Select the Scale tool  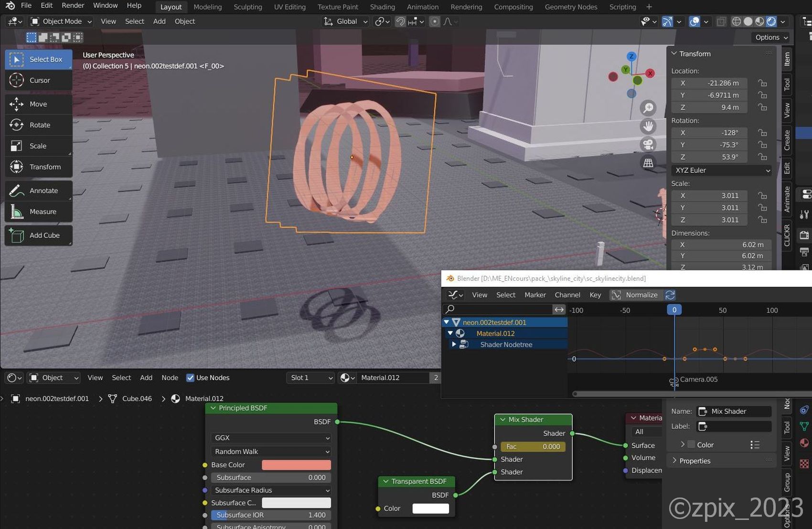(x=38, y=146)
